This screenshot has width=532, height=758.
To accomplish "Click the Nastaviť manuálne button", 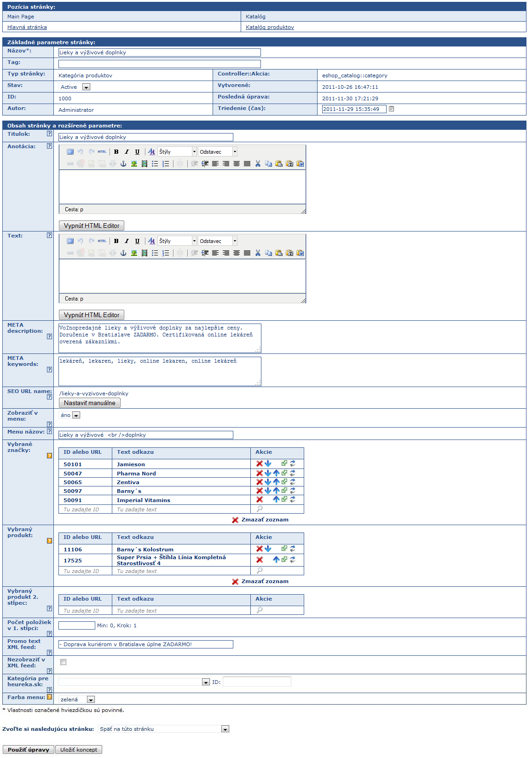I will [x=90, y=403].
